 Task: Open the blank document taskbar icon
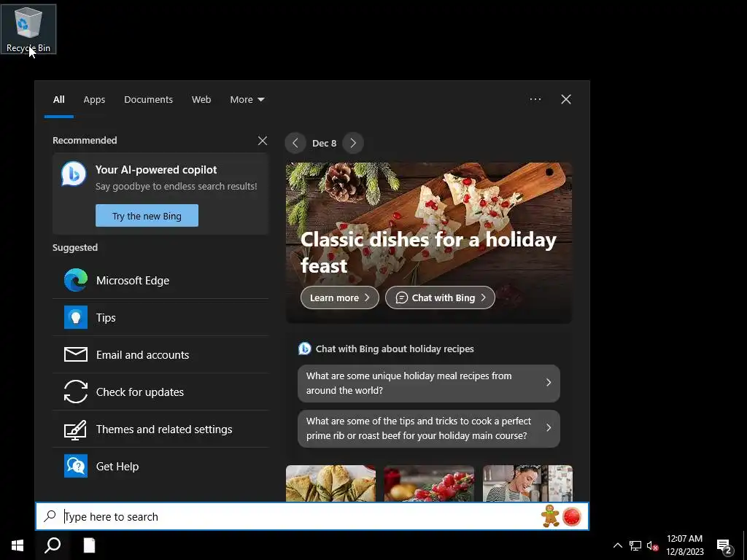click(x=89, y=545)
